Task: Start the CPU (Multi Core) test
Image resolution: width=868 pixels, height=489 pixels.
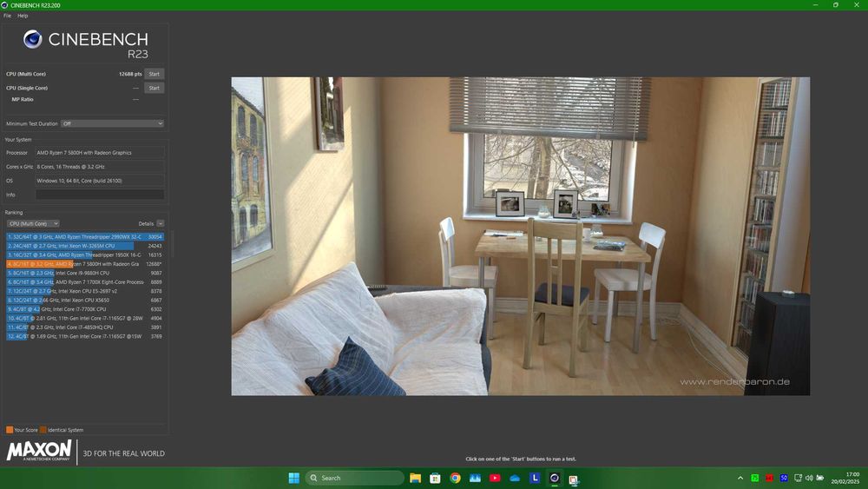Action: (x=154, y=74)
